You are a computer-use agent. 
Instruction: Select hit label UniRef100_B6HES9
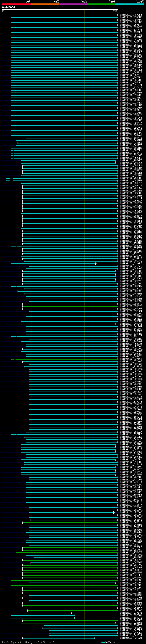(131, 302)
